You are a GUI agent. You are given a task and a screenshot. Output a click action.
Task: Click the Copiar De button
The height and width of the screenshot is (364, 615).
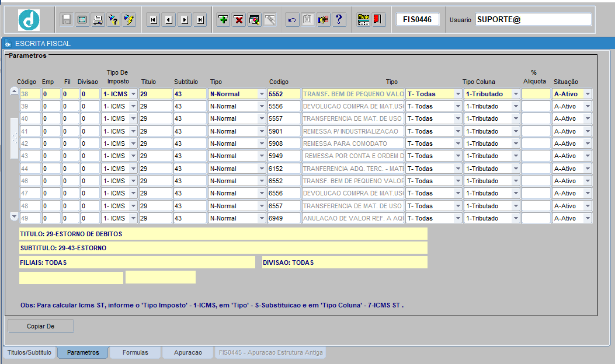coord(40,325)
